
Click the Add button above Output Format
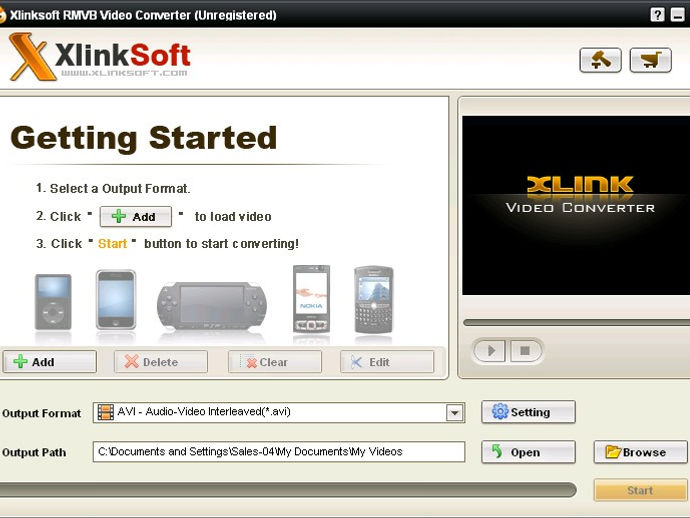[50, 362]
